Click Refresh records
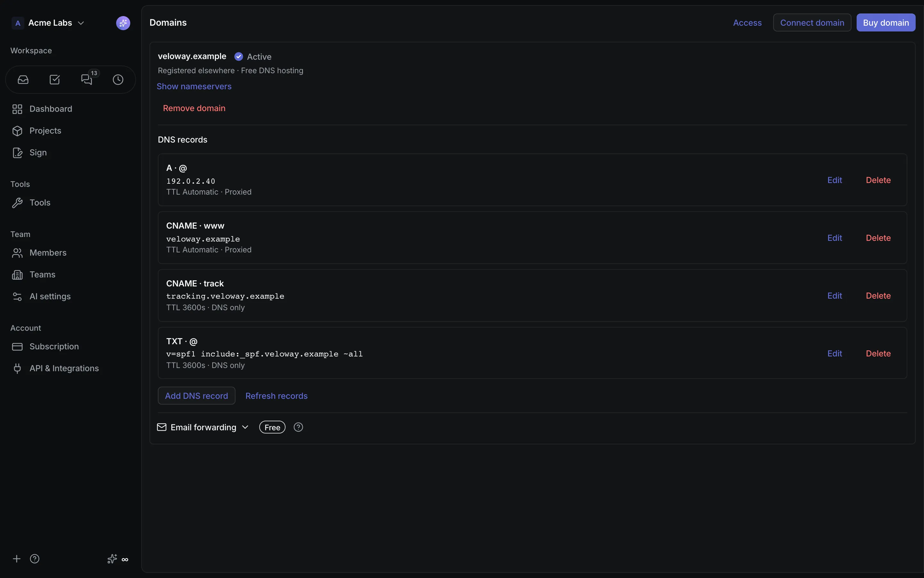 click(x=277, y=396)
